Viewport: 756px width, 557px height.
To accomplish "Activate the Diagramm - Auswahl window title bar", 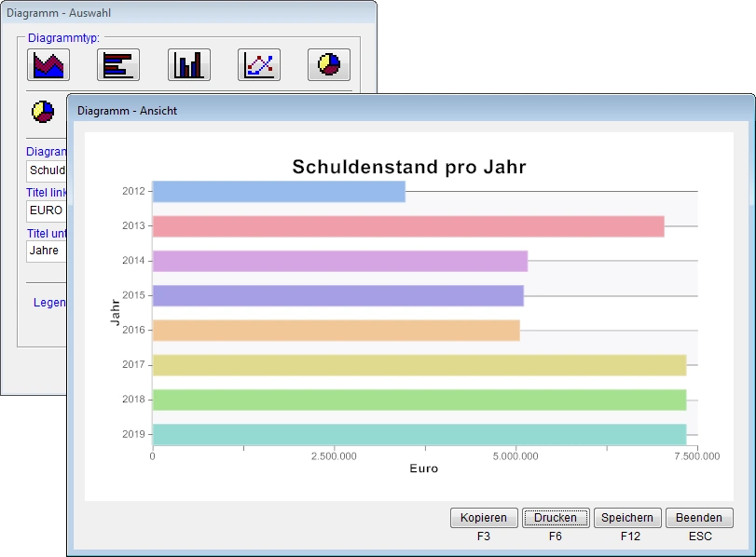I will [186, 13].
